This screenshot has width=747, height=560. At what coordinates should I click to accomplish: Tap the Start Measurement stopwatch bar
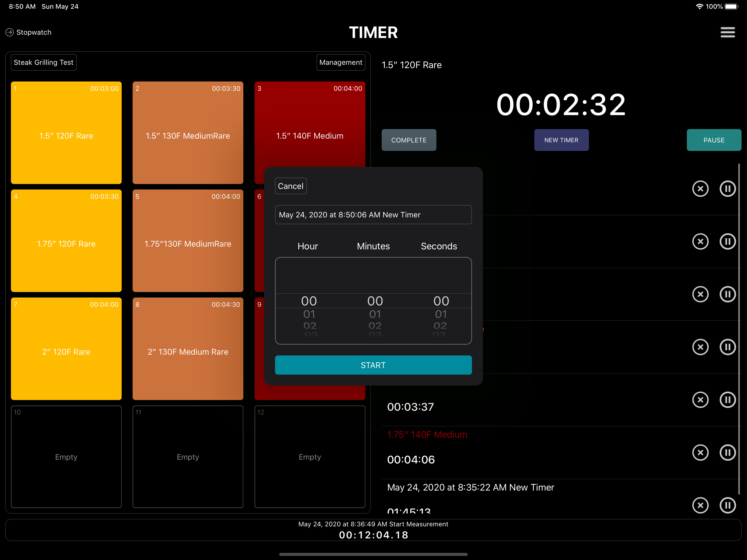pos(373,530)
